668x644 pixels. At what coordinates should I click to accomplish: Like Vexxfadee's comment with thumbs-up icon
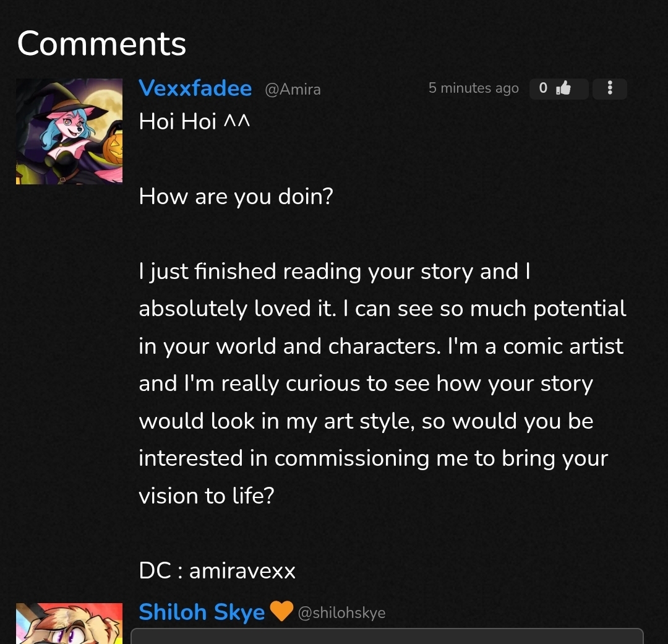coord(563,88)
